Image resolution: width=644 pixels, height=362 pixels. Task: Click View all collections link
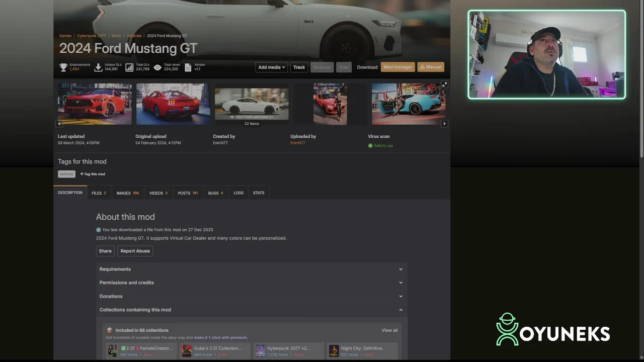tap(389, 330)
